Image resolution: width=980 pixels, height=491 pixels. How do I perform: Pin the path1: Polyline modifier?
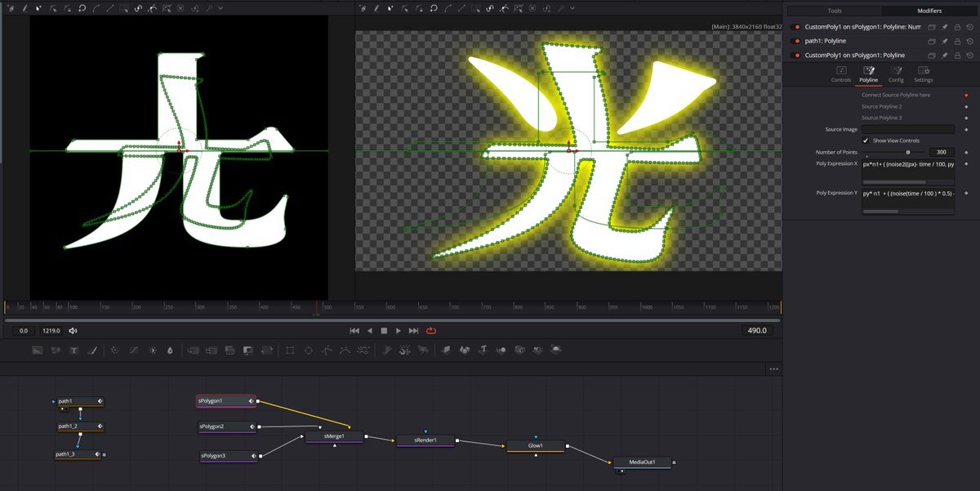click(x=944, y=41)
